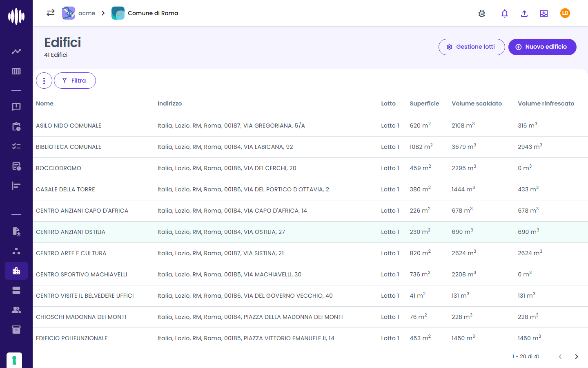
Task: Click the waveform app logo
Action: tap(16, 16)
